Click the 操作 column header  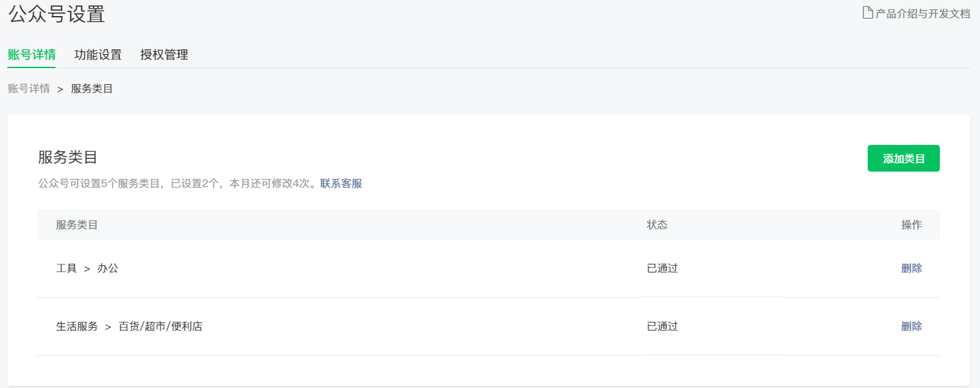912,225
